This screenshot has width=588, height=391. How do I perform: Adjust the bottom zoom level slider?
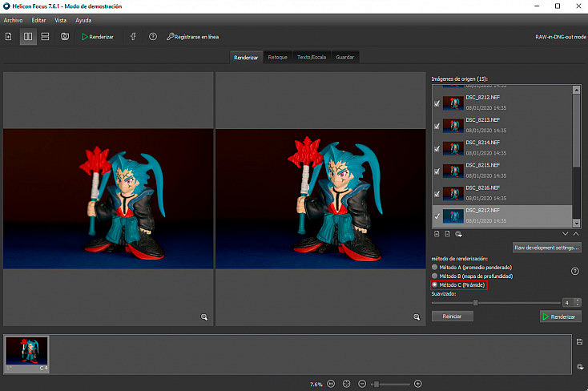(377, 384)
